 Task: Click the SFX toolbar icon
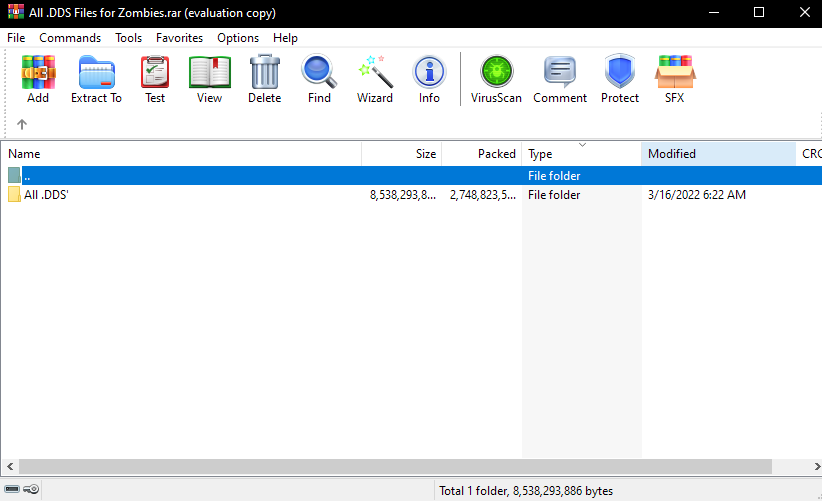pos(675,72)
